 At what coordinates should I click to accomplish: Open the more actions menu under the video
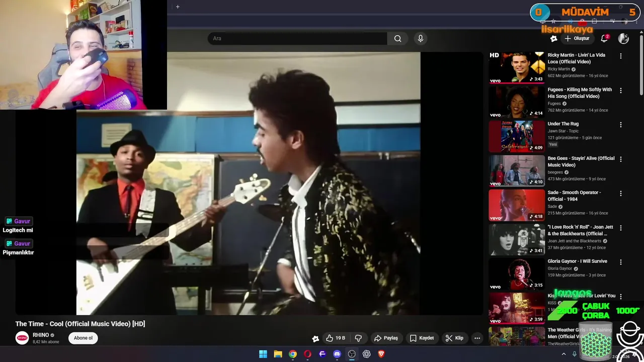point(477,338)
